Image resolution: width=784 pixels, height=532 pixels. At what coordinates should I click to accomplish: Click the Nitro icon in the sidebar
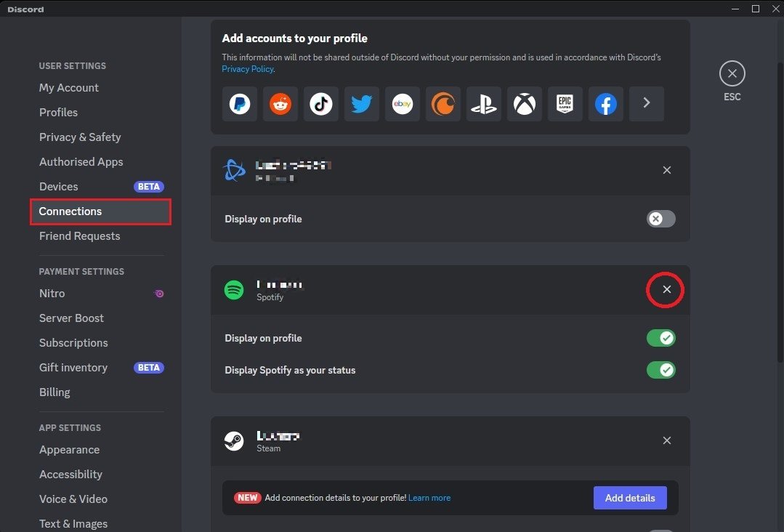click(159, 294)
